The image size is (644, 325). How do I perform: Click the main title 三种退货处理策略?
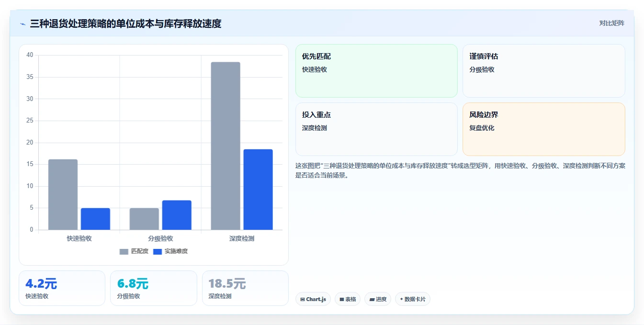click(125, 23)
